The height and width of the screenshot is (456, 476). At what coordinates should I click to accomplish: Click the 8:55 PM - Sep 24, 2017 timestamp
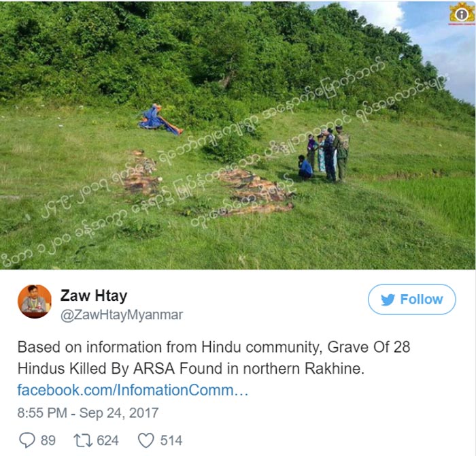(x=88, y=413)
